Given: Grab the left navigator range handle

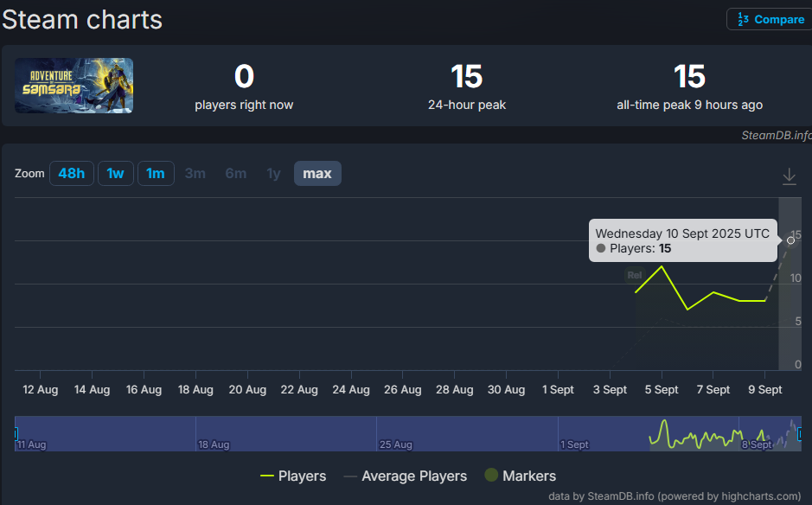Looking at the screenshot, I should (16, 433).
